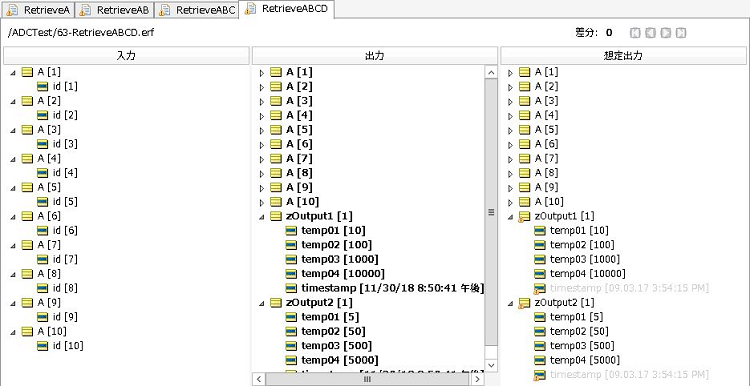Click the 差分: 0 difference count
Viewport: 750px width, 386px height.
(x=594, y=33)
